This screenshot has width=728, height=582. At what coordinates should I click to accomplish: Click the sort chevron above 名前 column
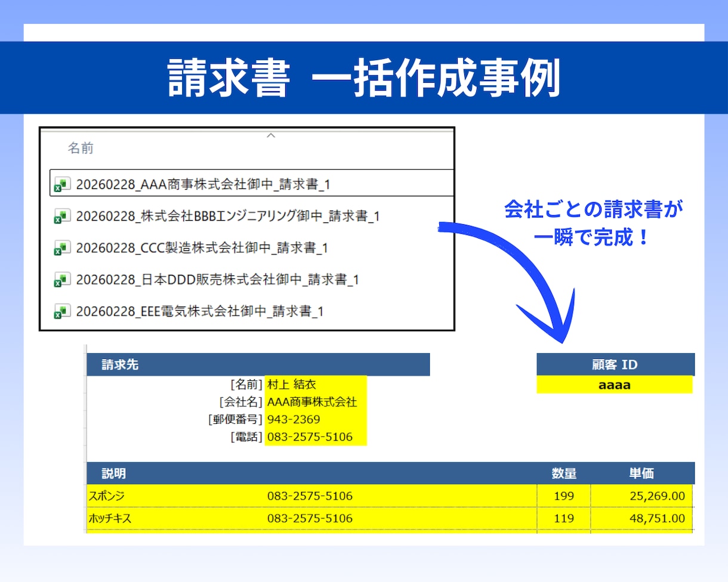(270, 136)
